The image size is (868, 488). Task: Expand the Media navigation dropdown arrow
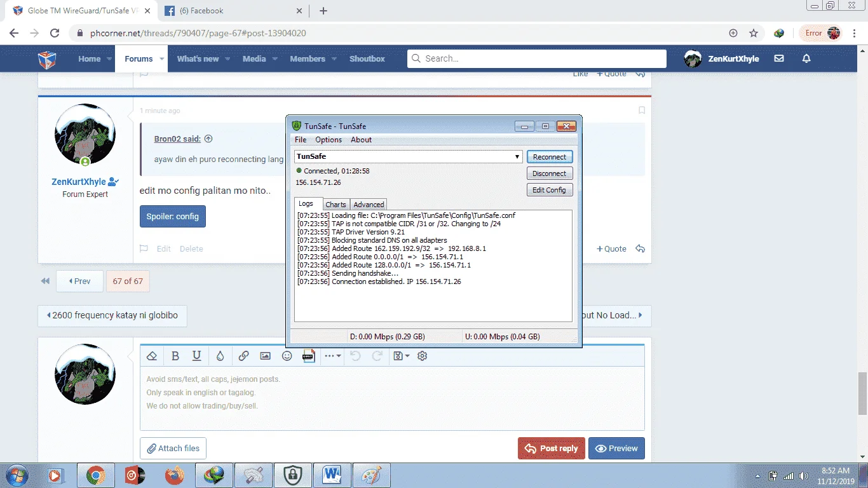pyautogui.click(x=275, y=59)
